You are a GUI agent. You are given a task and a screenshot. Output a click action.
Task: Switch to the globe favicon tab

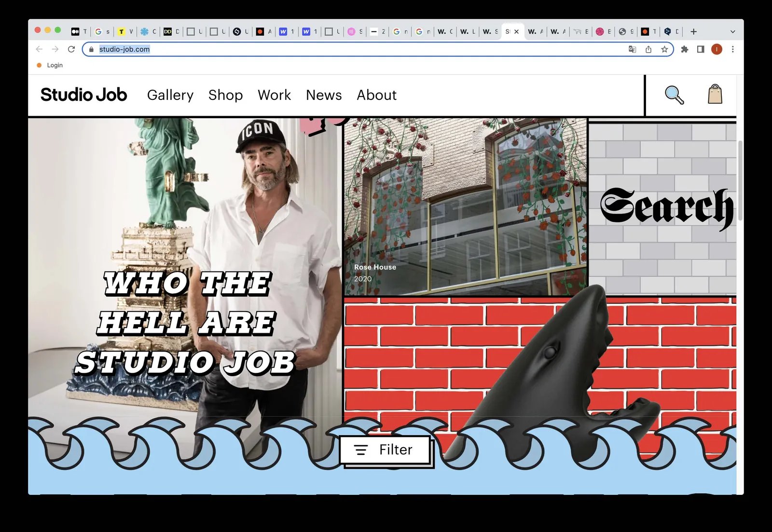click(626, 31)
